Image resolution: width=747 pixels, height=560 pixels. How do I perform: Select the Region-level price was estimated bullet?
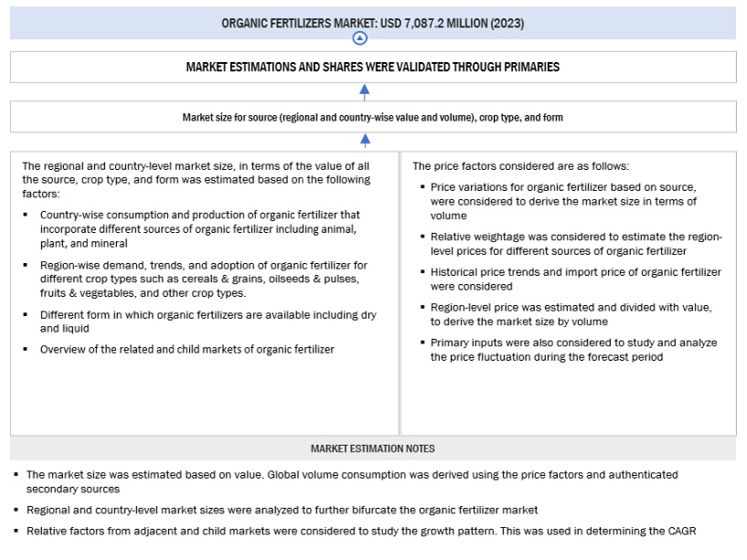click(571, 314)
